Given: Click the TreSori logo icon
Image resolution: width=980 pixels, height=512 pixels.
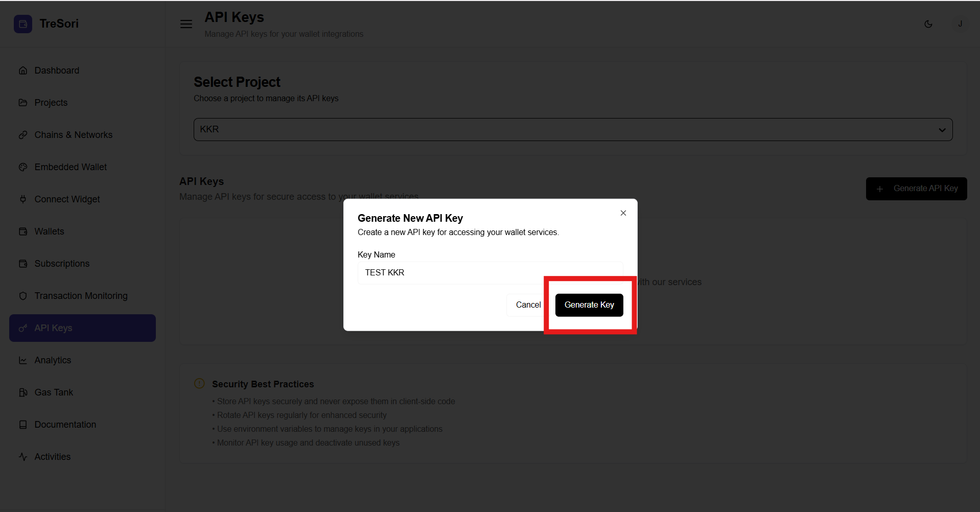Looking at the screenshot, I should tap(23, 24).
